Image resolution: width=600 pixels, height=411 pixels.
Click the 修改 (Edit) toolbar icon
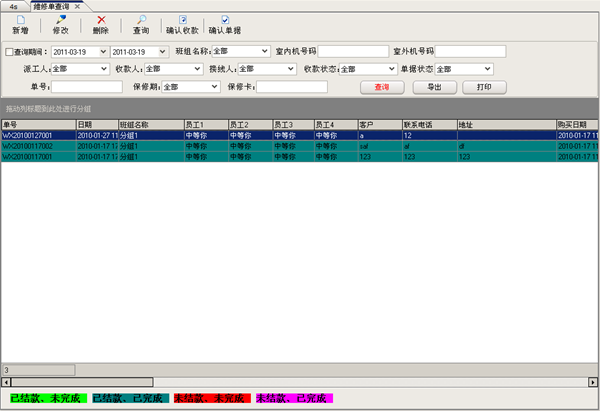click(61, 20)
